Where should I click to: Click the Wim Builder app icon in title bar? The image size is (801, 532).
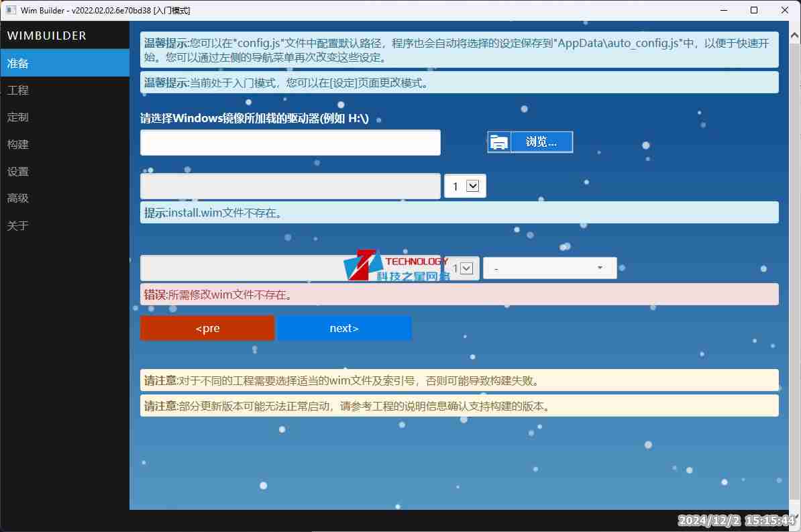click(11, 10)
